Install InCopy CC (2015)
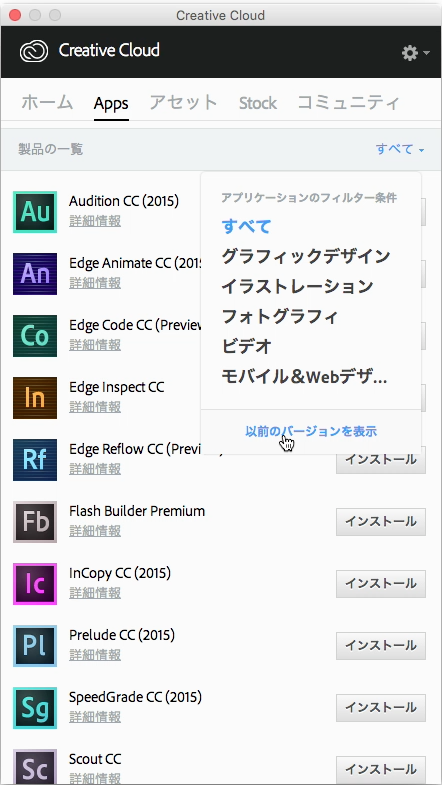Viewport: 442px width, 785px height. coord(381,584)
